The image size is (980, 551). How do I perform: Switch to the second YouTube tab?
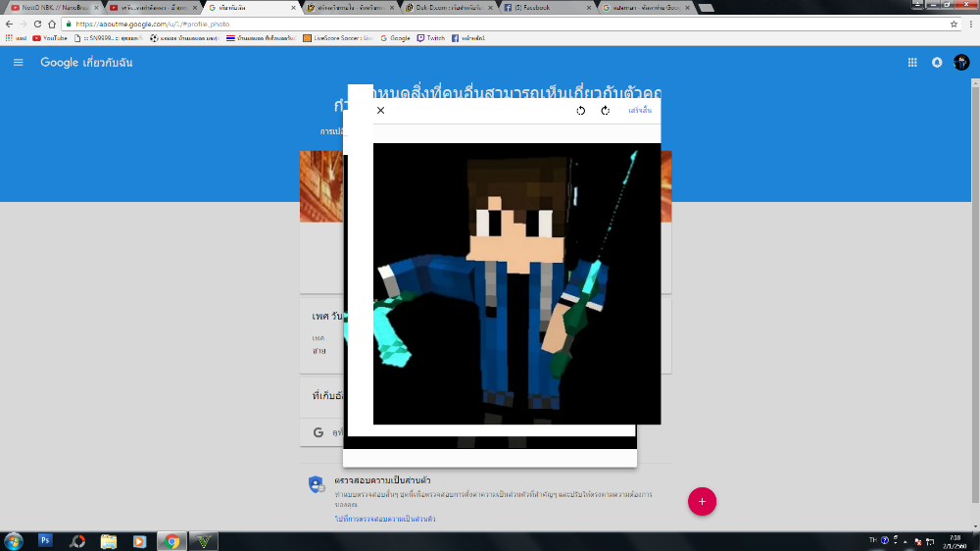(153, 8)
